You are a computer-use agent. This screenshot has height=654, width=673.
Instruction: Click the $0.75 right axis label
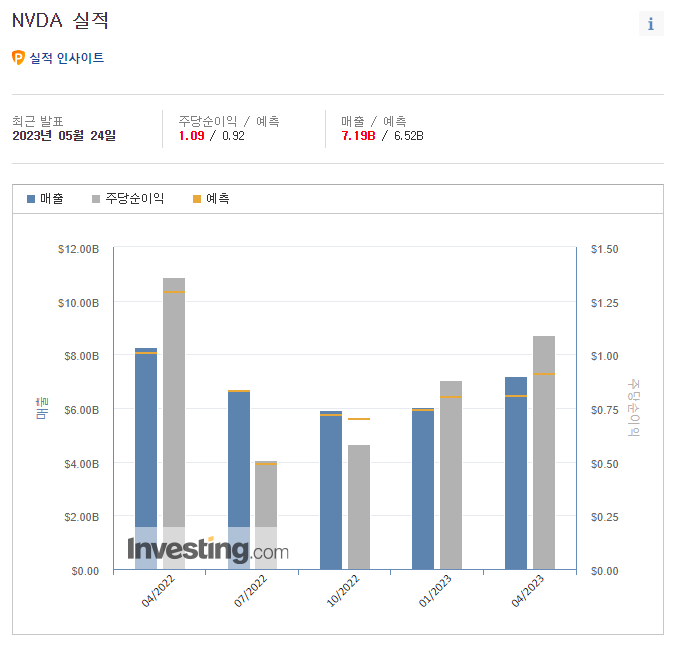604,410
